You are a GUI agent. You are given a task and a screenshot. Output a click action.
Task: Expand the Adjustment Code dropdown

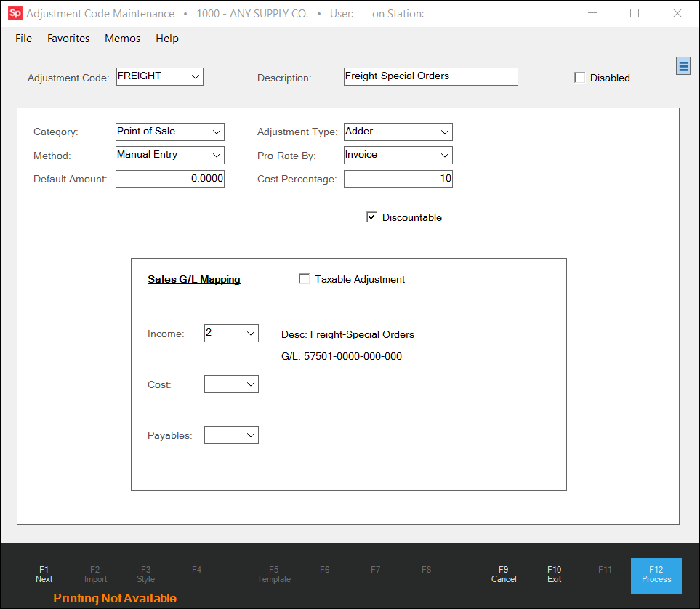tap(195, 76)
